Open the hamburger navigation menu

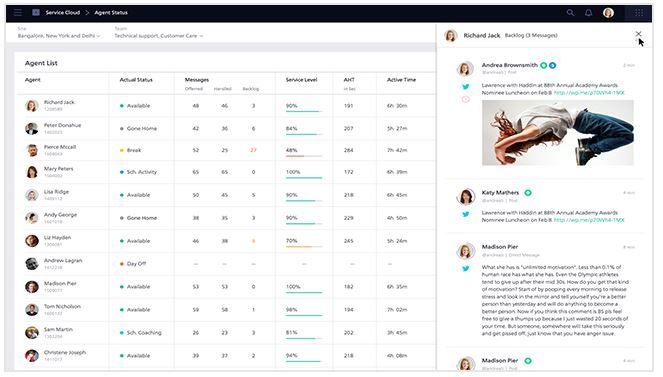(18, 13)
